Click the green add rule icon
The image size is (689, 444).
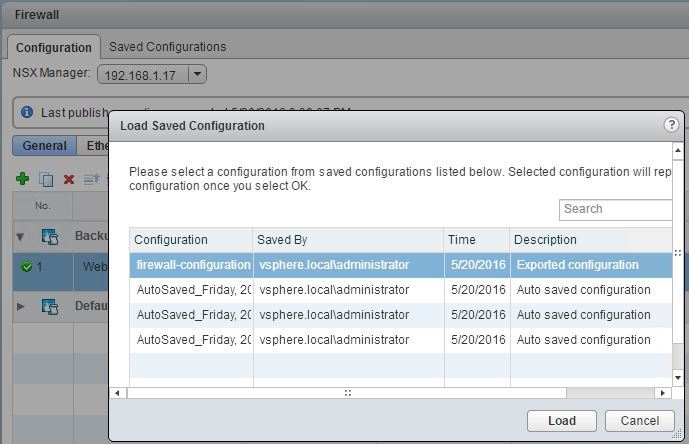[22, 179]
